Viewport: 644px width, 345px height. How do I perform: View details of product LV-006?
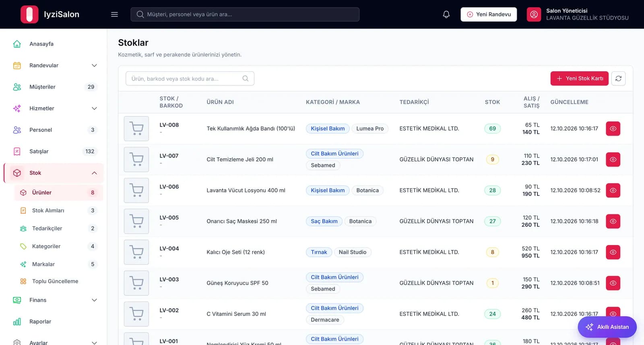click(x=613, y=190)
